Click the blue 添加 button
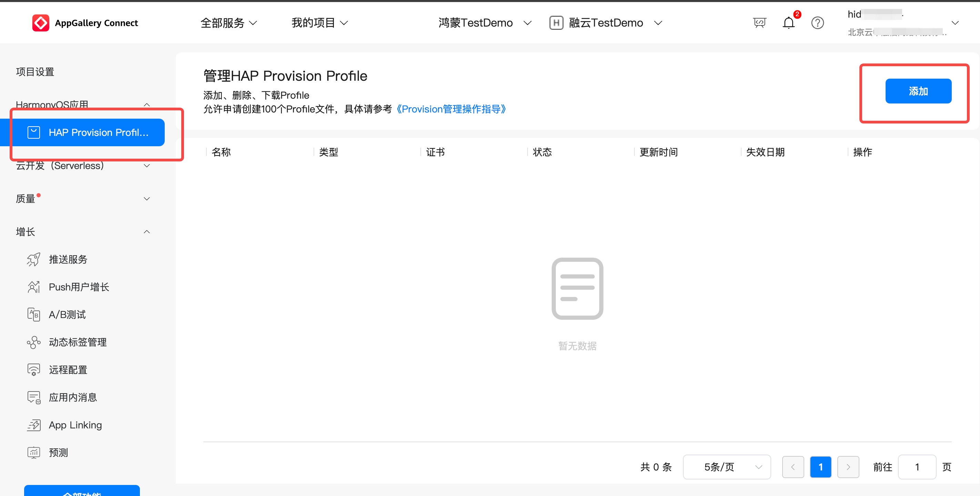This screenshot has width=980, height=496. (918, 91)
